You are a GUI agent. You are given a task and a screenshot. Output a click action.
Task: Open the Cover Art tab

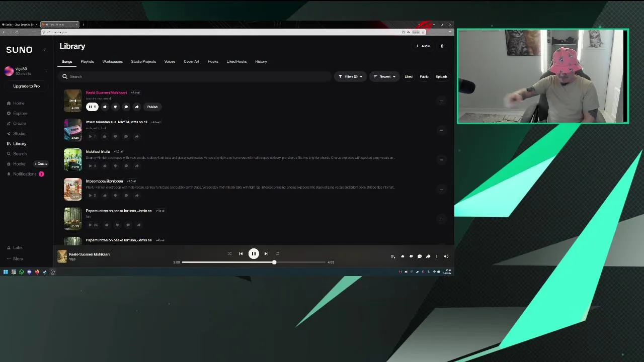[191, 61]
